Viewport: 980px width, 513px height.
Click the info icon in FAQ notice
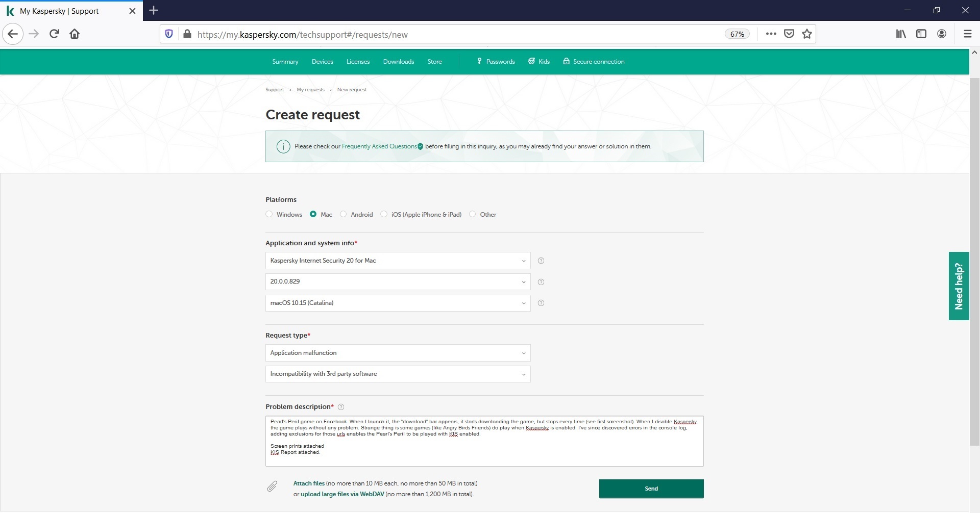pyautogui.click(x=283, y=147)
